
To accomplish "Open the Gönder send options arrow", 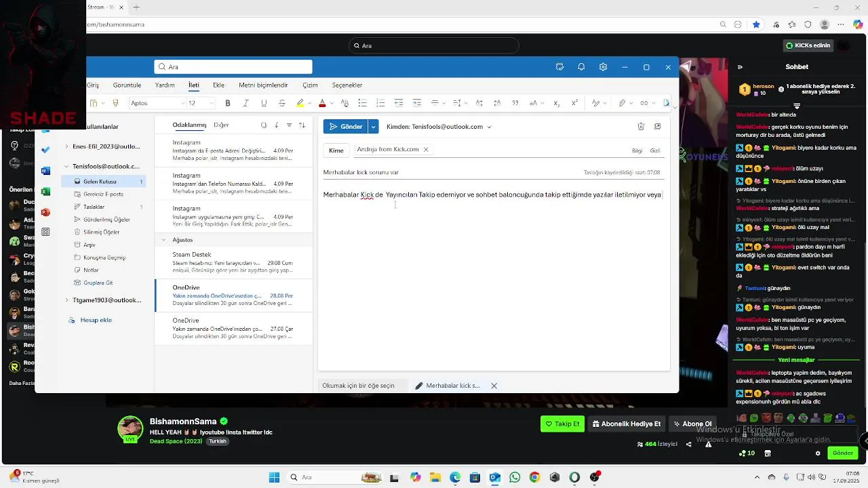I will [x=373, y=126].
